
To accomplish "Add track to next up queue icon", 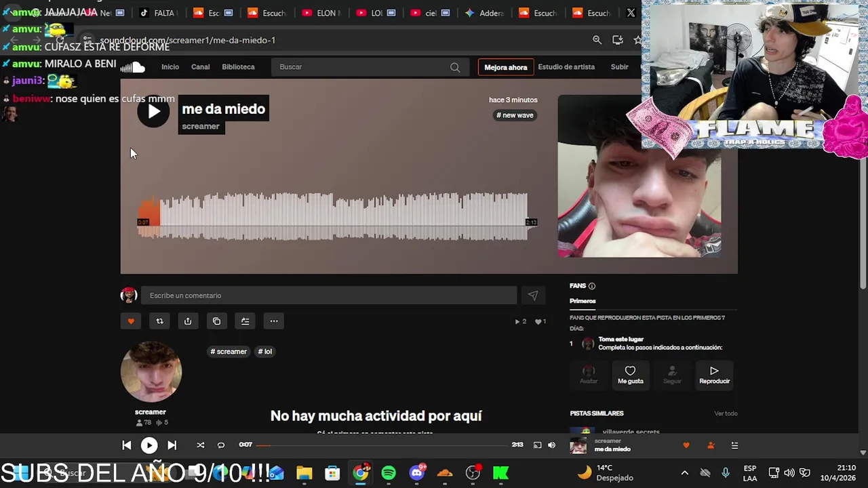I will (x=245, y=321).
